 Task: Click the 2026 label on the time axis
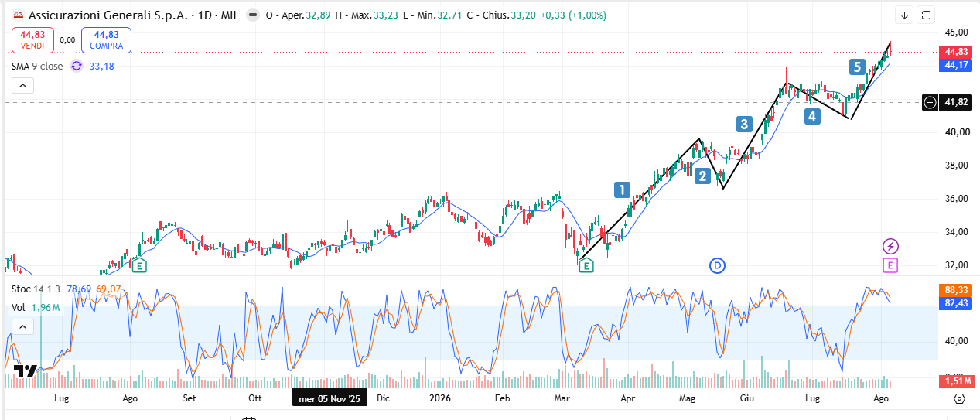[x=439, y=399]
